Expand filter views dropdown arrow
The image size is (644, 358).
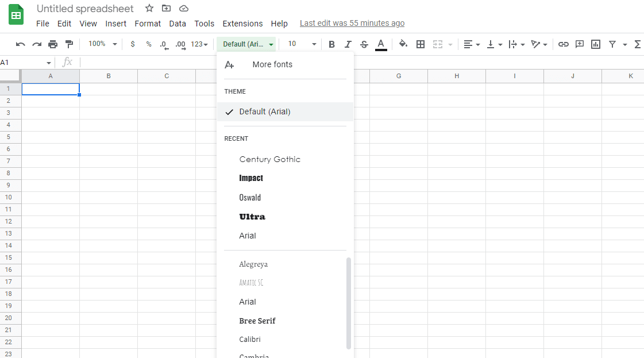tap(624, 44)
